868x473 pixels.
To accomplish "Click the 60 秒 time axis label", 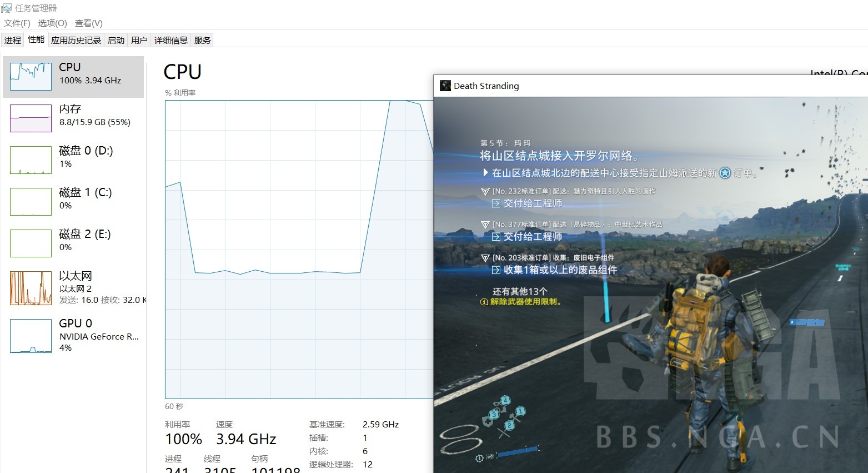I will point(174,406).
